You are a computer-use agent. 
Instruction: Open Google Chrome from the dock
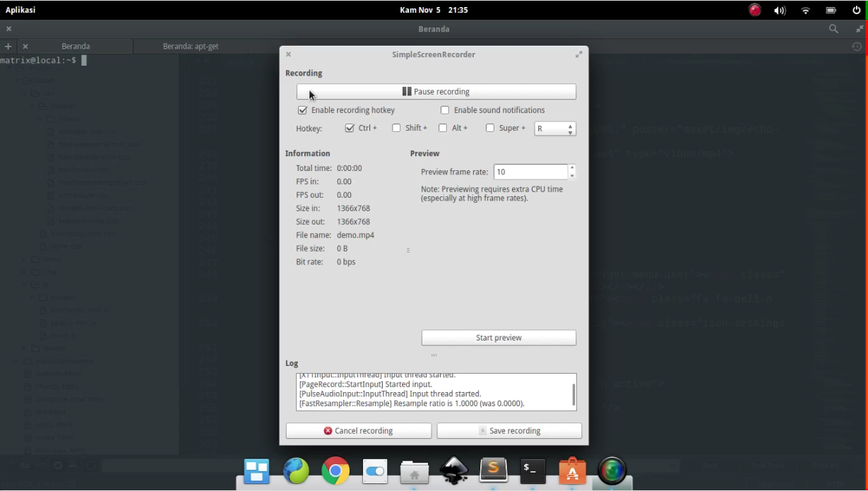(335, 471)
